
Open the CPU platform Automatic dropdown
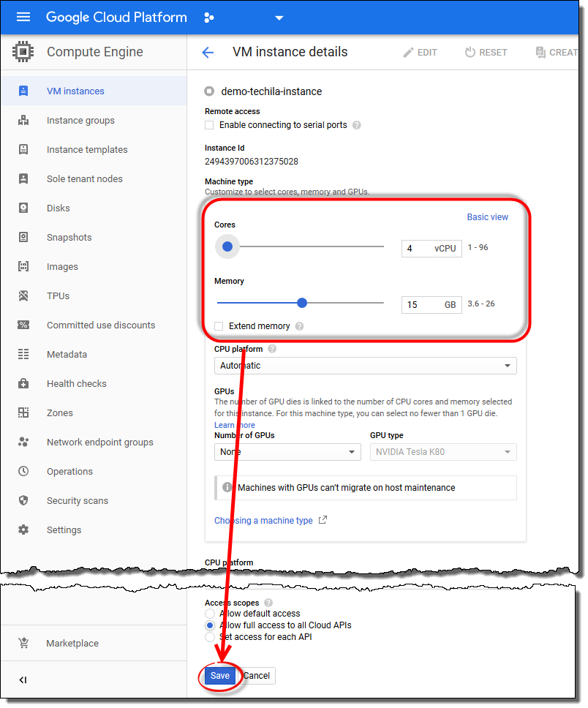click(x=365, y=366)
